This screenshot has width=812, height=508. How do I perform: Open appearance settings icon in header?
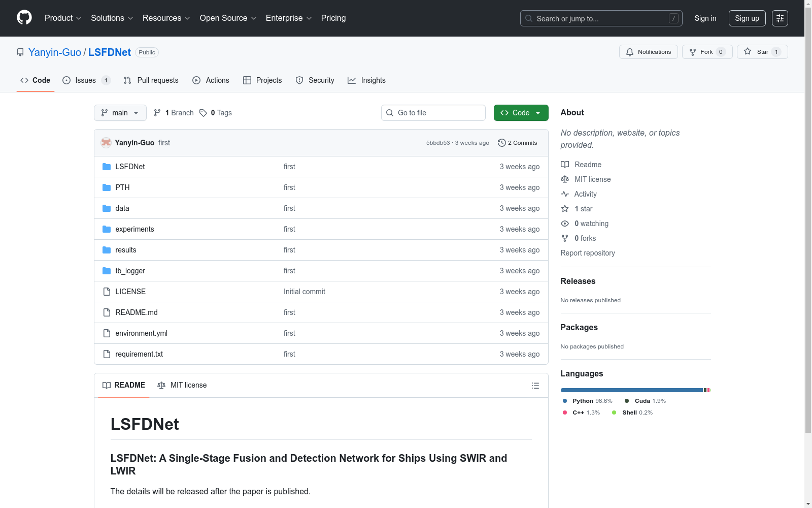tap(780, 18)
